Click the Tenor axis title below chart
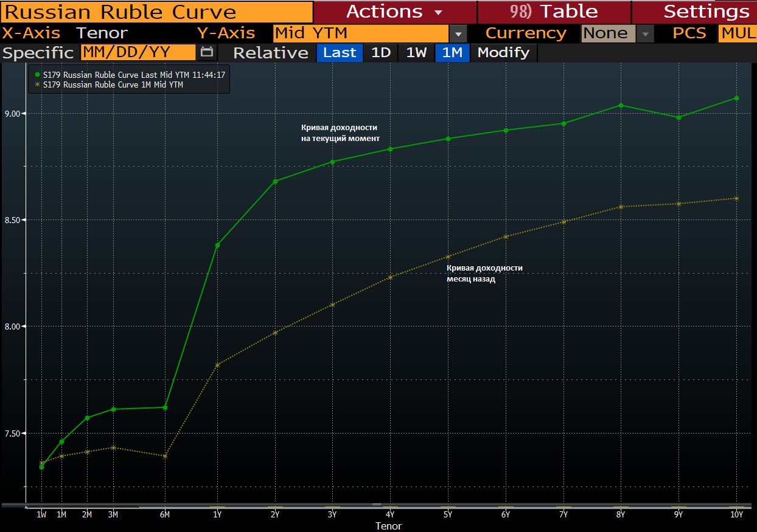The height and width of the screenshot is (532, 757). click(x=388, y=526)
